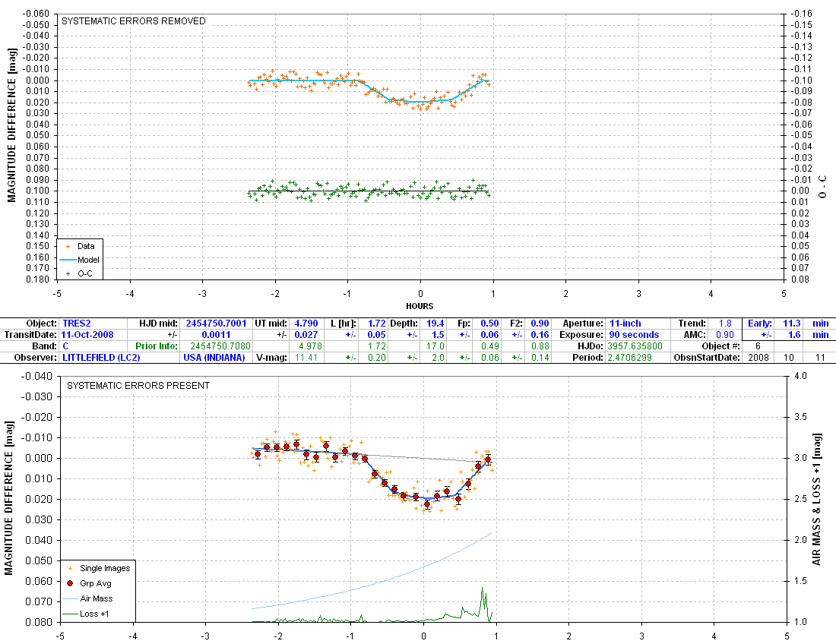
Task: Click the prior Fp value '0.49'
Action: tap(489, 346)
